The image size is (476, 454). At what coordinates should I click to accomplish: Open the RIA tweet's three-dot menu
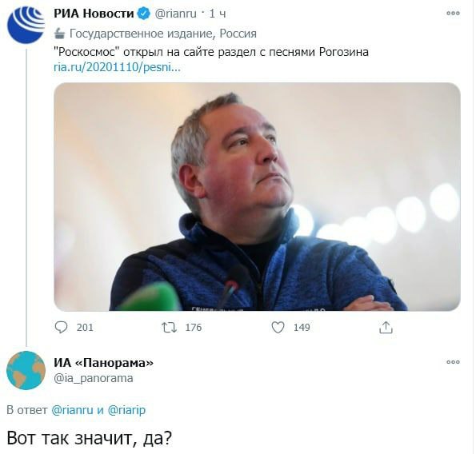tap(453, 13)
